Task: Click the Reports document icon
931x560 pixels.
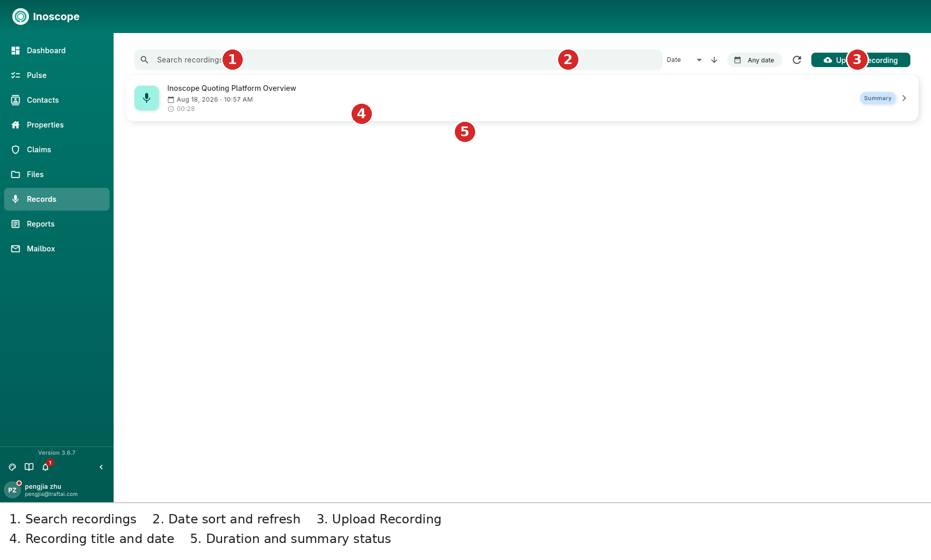Action: (15, 224)
